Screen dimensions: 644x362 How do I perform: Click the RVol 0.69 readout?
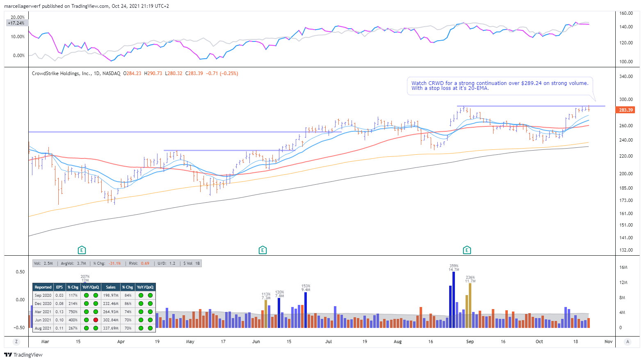pyautogui.click(x=139, y=263)
